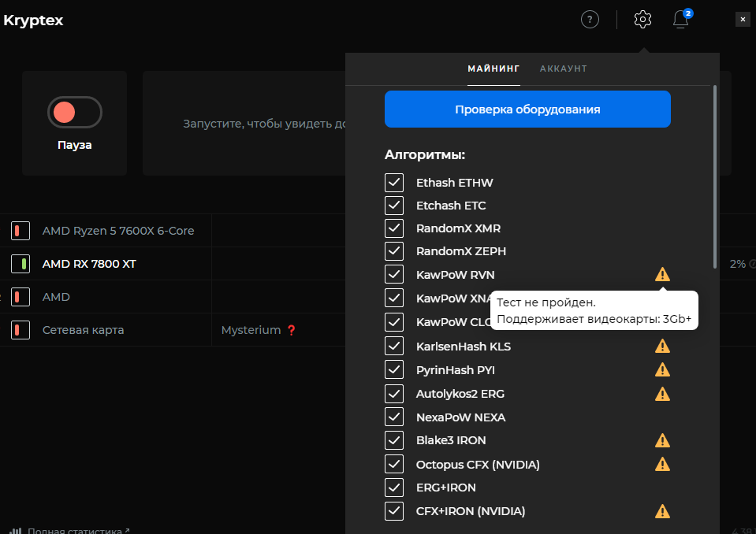Select the Сетевая карта row label
This screenshot has height=534, width=756.
83,330
